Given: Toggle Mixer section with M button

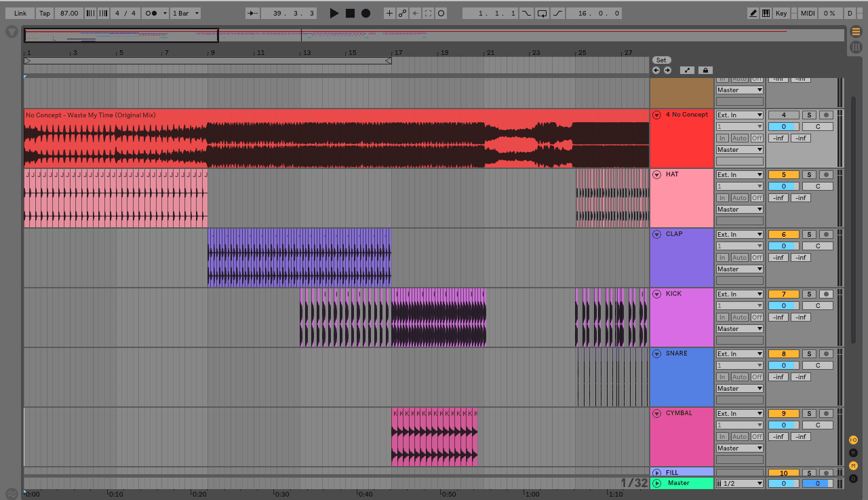Looking at the screenshot, I should point(853,465).
